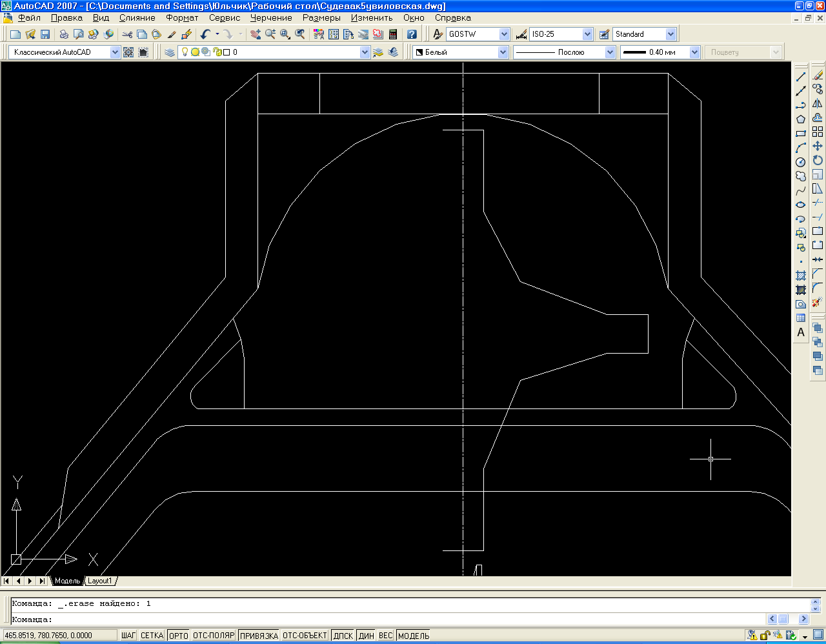Enable СЕТКА grid display

[x=152, y=636]
